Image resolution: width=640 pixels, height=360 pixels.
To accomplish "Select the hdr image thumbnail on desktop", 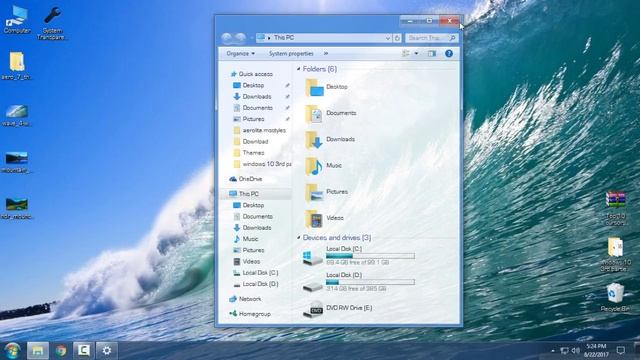I will tap(17, 208).
